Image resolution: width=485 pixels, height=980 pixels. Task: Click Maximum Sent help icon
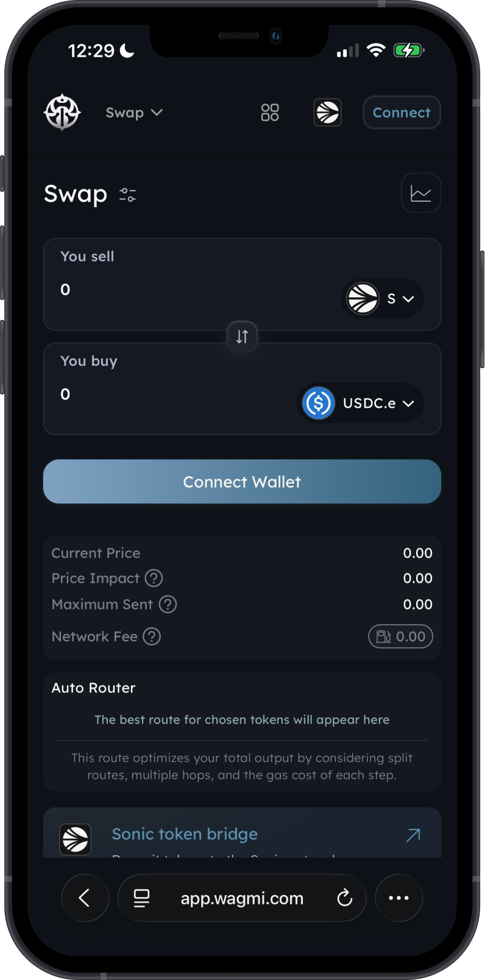click(168, 605)
